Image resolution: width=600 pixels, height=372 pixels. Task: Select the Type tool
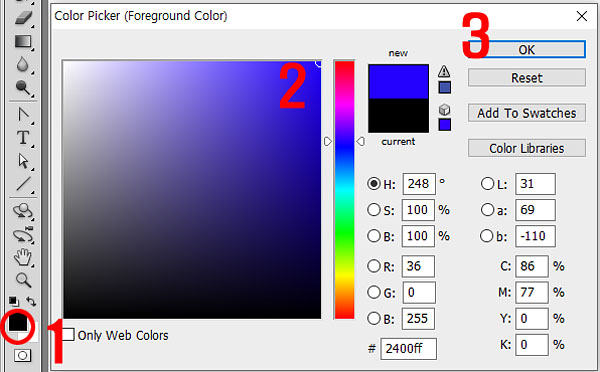coord(23,137)
